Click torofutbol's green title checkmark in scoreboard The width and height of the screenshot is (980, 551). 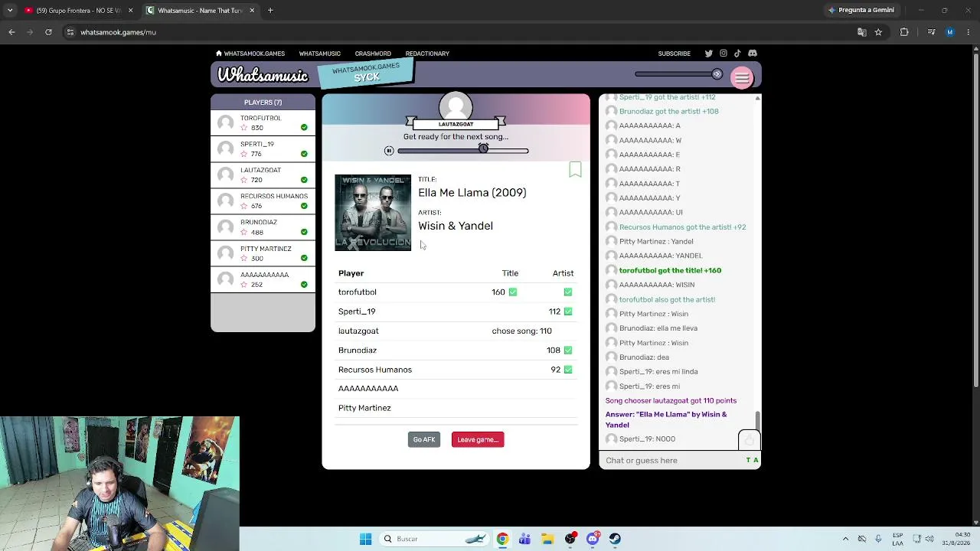click(x=513, y=292)
